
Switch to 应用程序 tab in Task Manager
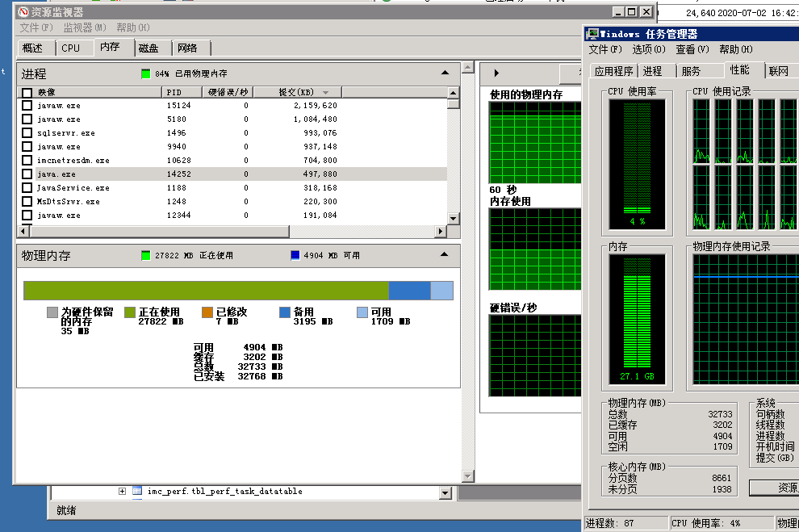[x=613, y=71]
